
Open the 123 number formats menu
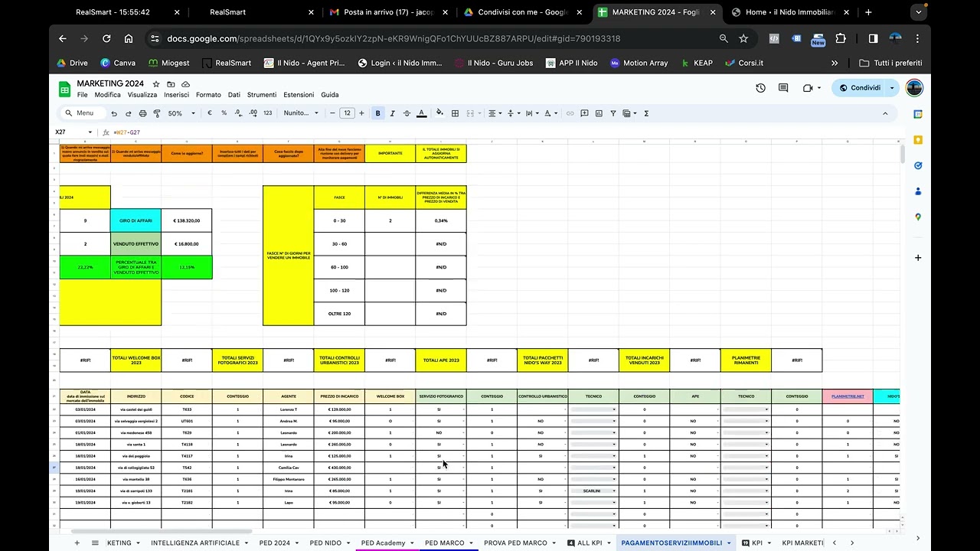click(267, 113)
